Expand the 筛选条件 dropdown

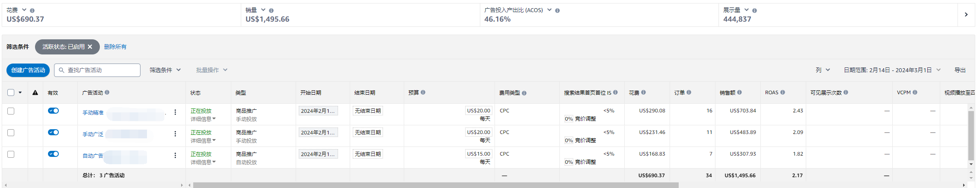165,70
